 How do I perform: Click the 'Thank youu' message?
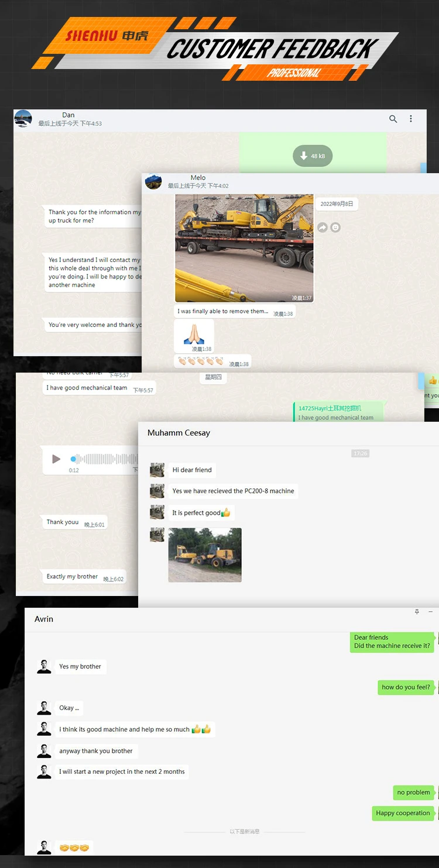click(76, 522)
